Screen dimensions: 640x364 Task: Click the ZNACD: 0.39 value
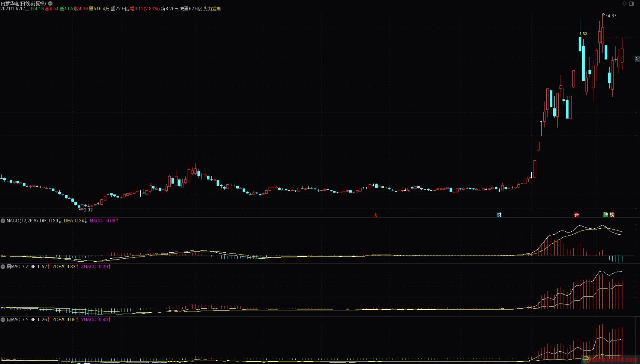coord(94,267)
